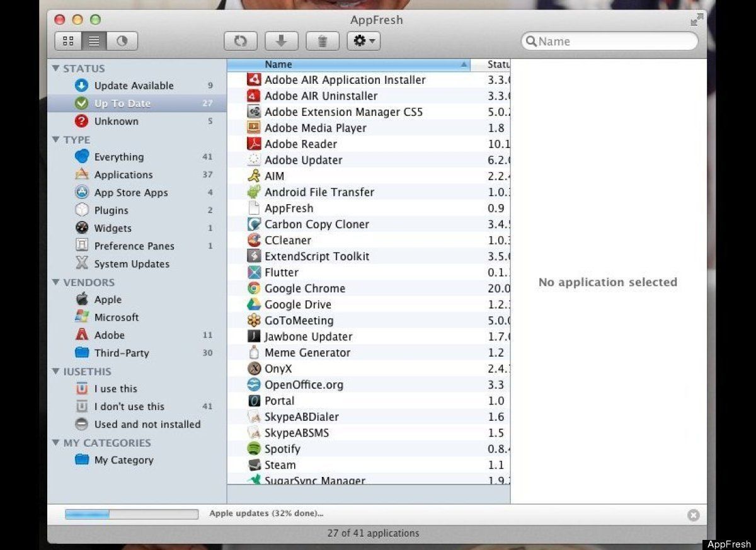756x550 pixels.
Task: Click the Adobe Updater icon
Action: 254,160
